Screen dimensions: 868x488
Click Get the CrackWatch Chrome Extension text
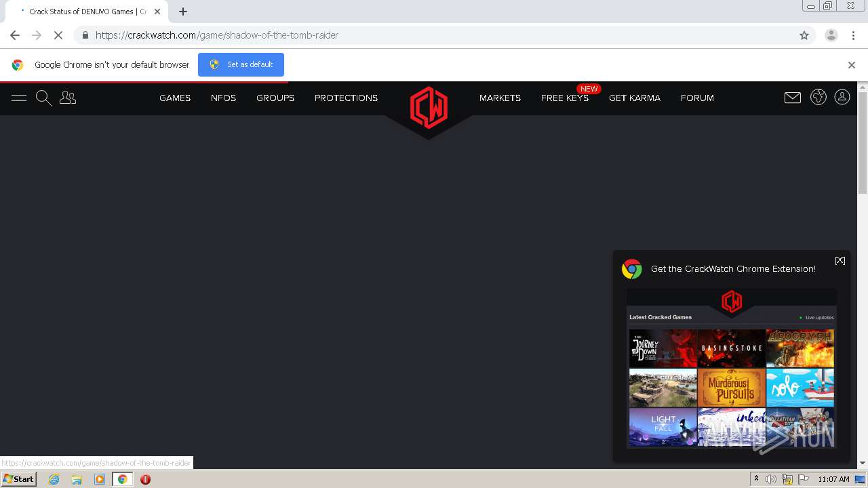pyautogui.click(x=733, y=269)
